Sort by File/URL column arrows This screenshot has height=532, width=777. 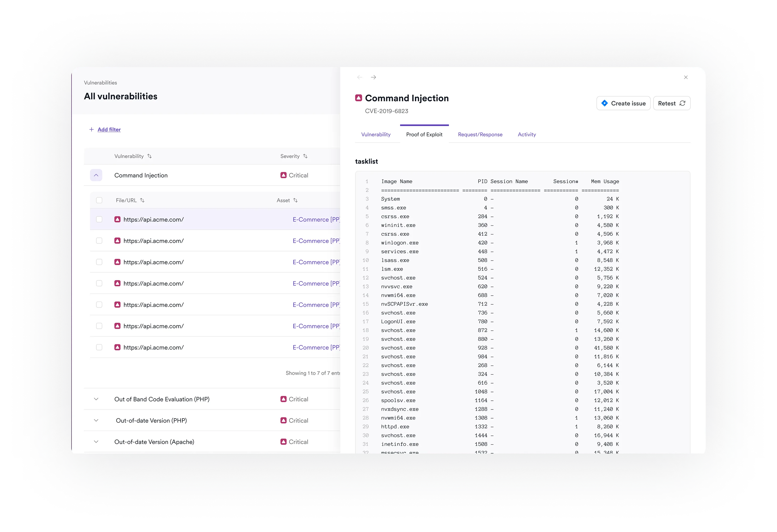(142, 200)
